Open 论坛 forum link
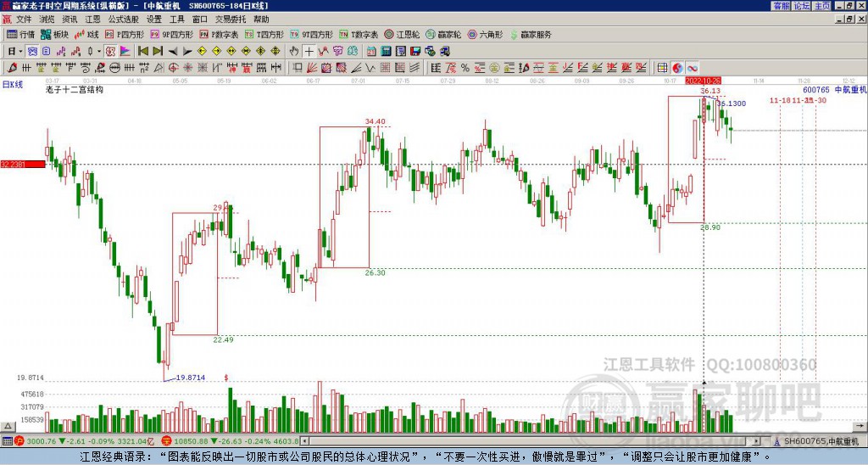 click(802, 6)
